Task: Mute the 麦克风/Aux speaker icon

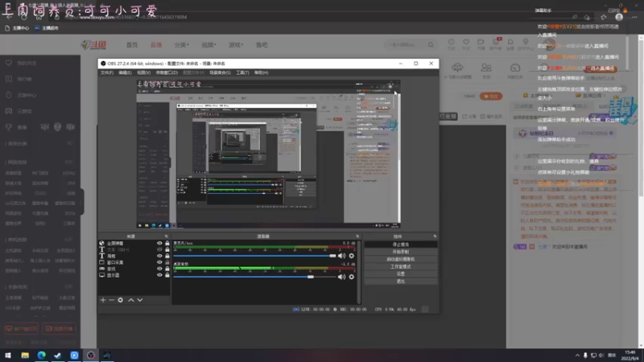Action: 341,256
